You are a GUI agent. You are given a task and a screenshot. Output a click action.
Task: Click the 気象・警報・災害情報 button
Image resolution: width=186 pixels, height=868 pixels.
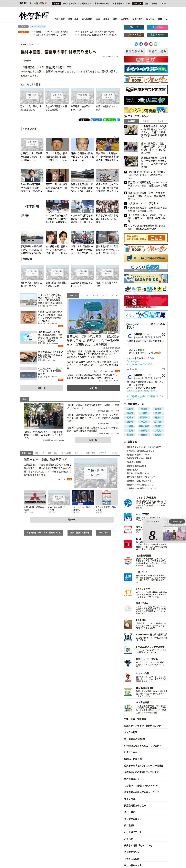(80, 533)
